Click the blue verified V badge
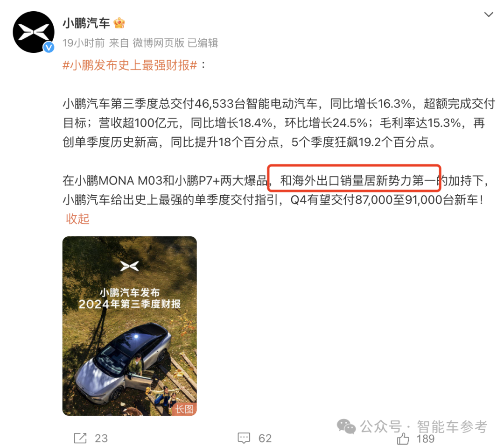Screen dimensions: 504x447 pos(49,48)
